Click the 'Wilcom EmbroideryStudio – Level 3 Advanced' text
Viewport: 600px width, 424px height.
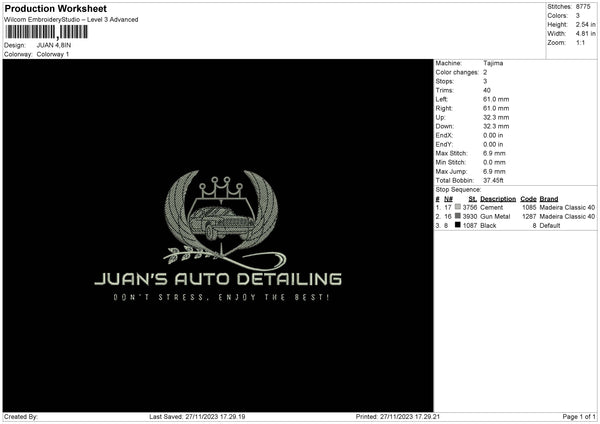click(71, 20)
